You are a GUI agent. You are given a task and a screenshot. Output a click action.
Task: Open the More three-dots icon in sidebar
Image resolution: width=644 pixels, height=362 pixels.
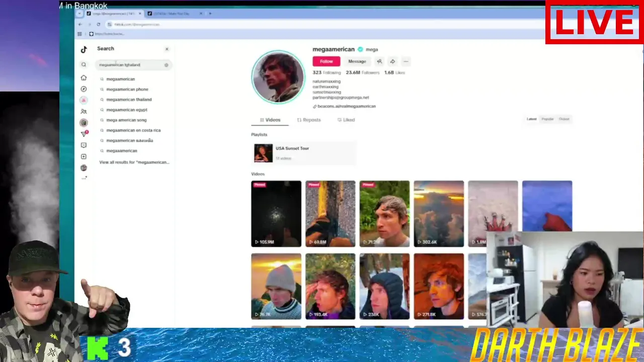click(x=84, y=178)
